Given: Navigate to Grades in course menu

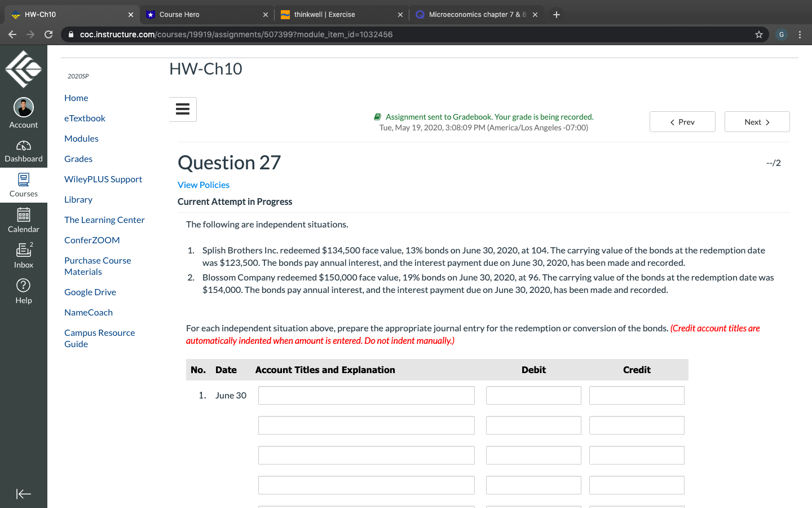Looking at the screenshot, I should pyautogui.click(x=78, y=159).
